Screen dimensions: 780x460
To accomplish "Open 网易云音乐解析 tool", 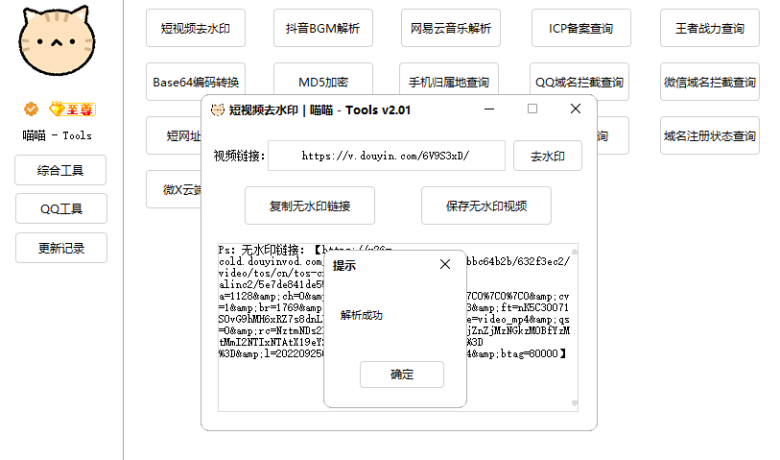I will tap(451, 28).
